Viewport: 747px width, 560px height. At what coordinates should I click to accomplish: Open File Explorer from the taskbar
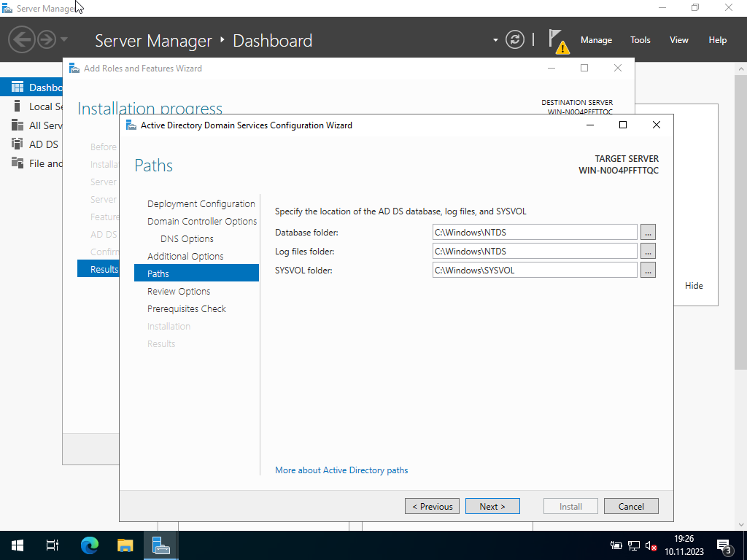[x=125, y=545]
